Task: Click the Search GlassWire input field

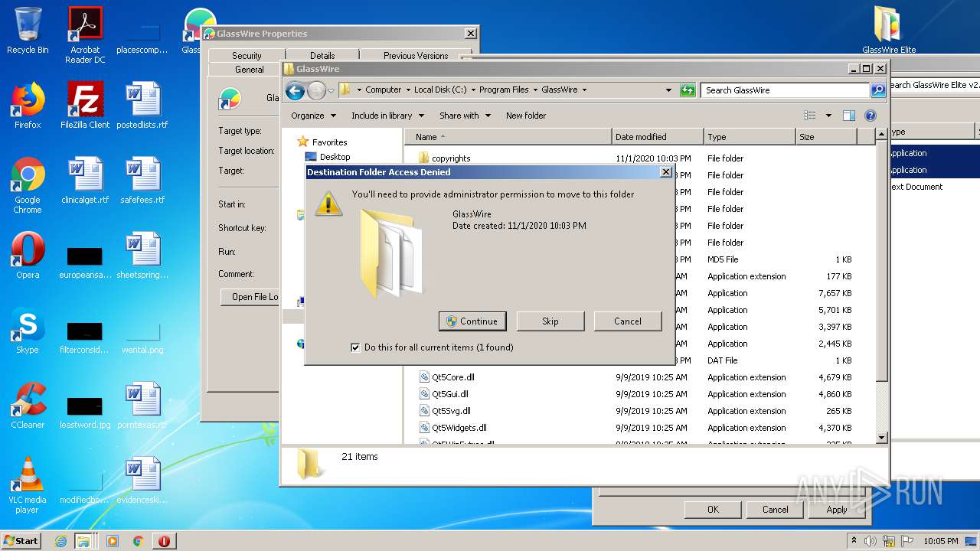Action: tap(785, 90)
